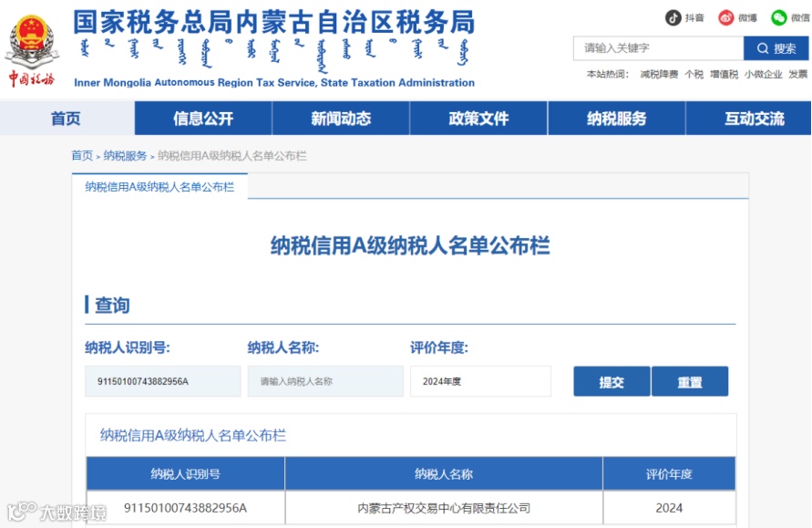
Task: Click the taxpayer name input field
Action: click(325, 380)
